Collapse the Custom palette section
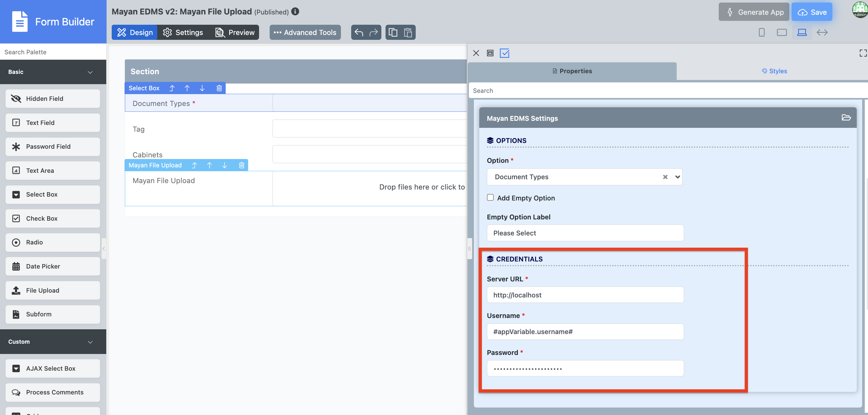The width and height of the screenshot is (868, 415). click(90, 342)
